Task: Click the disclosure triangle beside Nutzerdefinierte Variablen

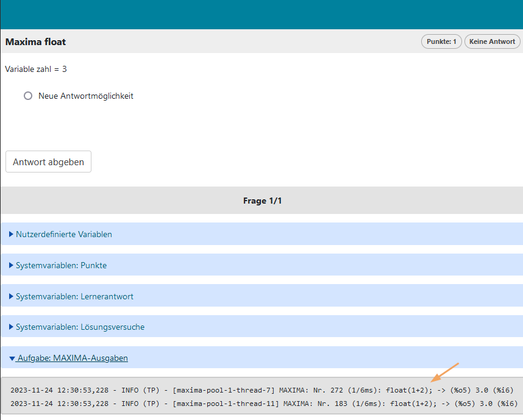Action: click(12, 234)
